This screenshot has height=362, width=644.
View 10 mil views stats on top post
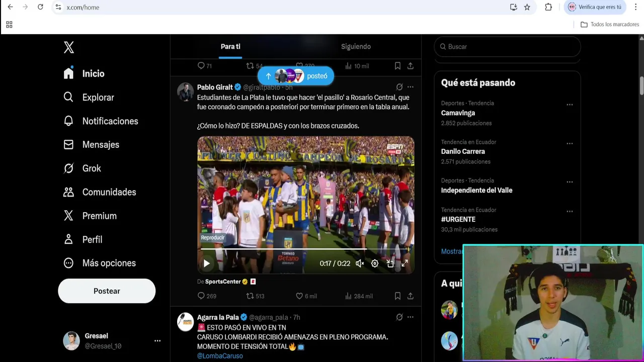[357, 66]
